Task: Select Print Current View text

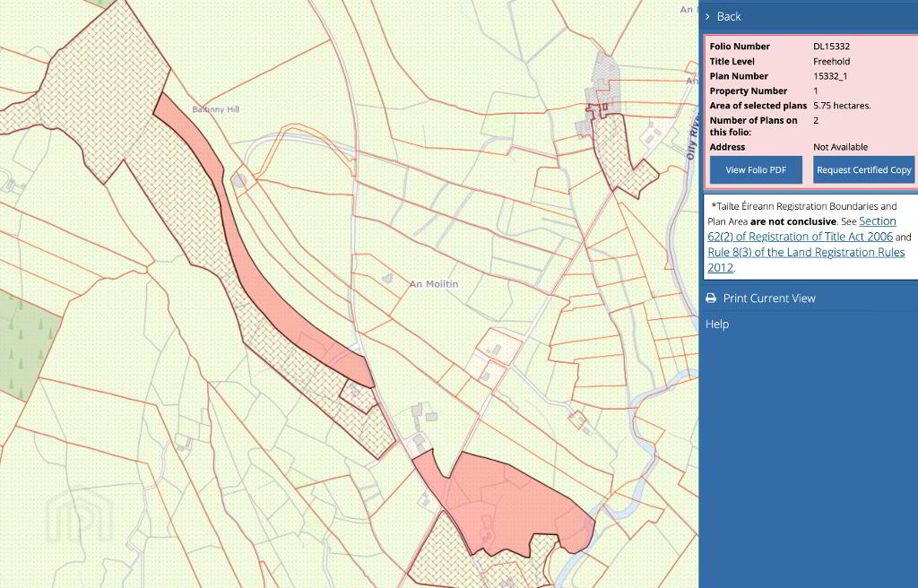Action: pyautogui.click(x=769, y=298)
